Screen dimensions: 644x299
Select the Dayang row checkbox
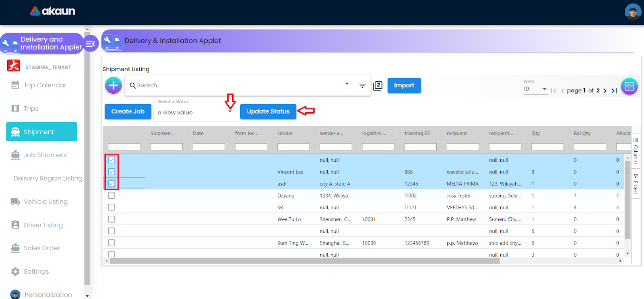[111, 196]
